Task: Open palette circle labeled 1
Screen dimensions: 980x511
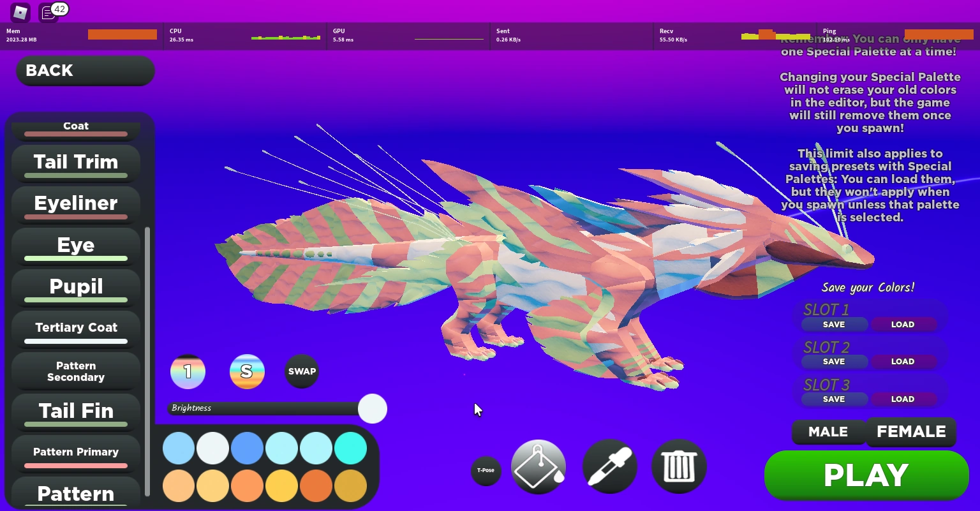Action: click(x=188, y=371)
